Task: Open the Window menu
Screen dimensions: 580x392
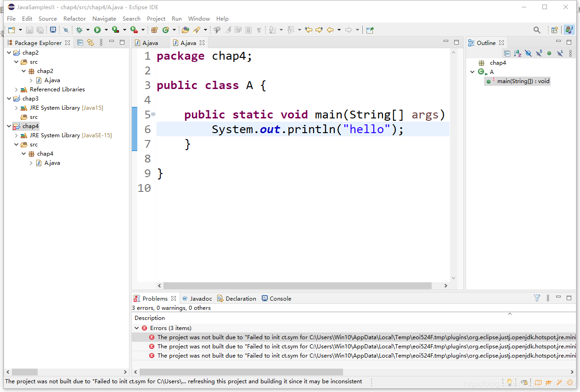Action: click(199, 19)
